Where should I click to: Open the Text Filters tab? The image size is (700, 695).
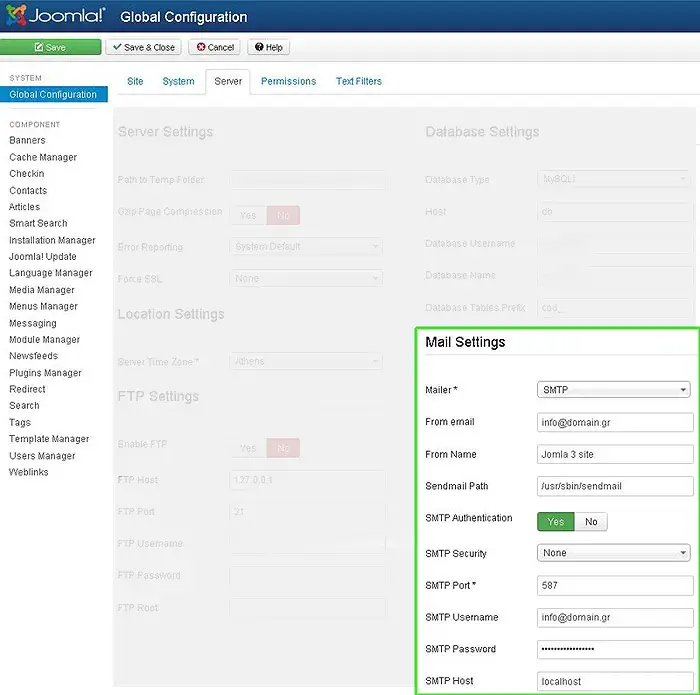[x=359, y=81]
